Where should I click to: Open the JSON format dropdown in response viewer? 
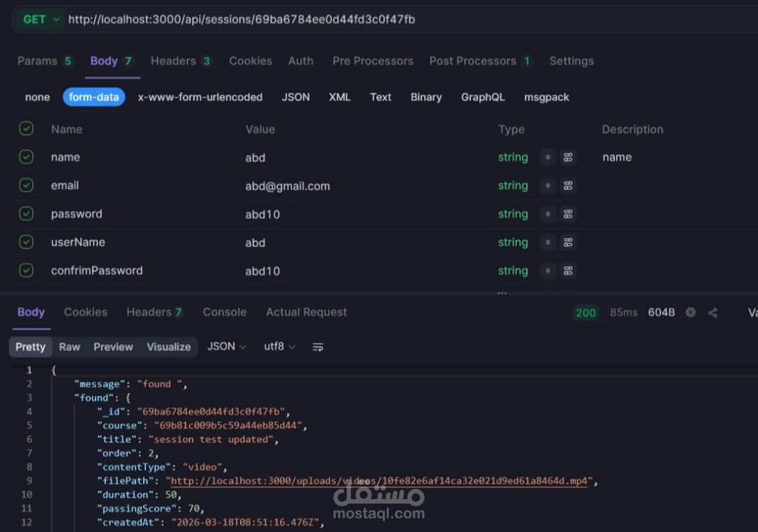(226, 346)
